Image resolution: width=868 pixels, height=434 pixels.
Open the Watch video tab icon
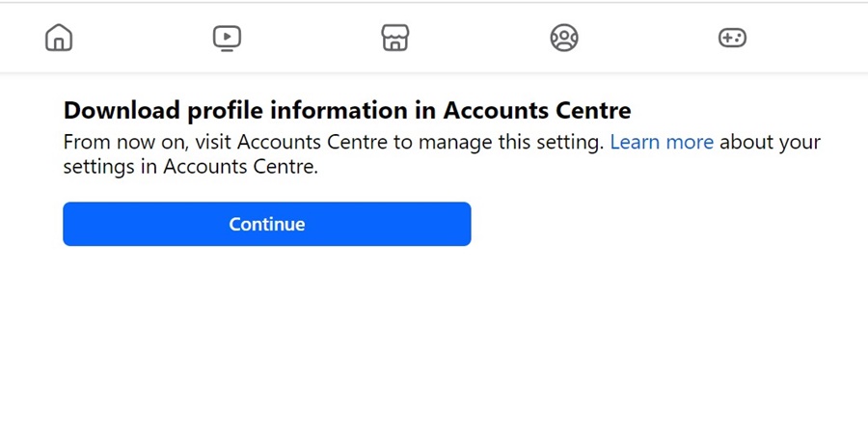click(x=227, y=39)
